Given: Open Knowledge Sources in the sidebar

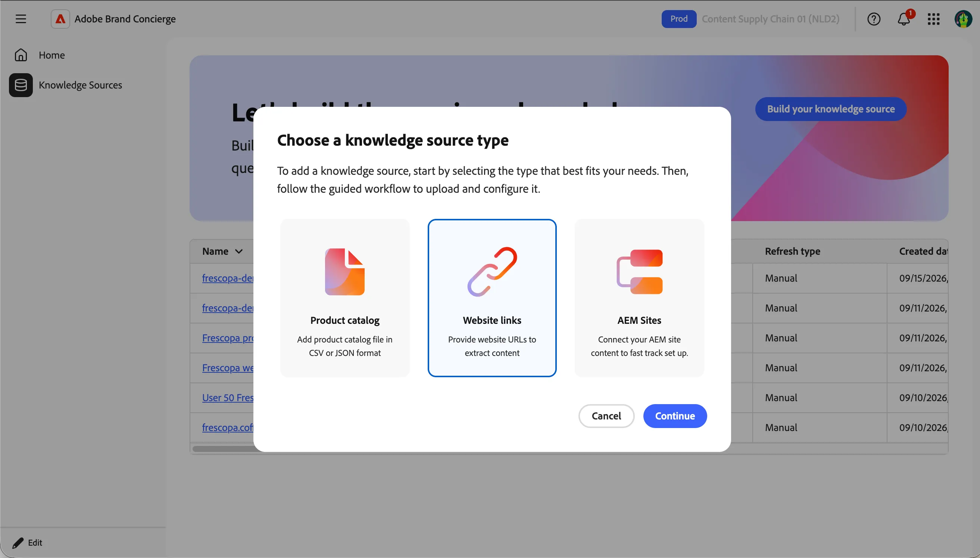Looking at the screenshot, I should point(80,85).
